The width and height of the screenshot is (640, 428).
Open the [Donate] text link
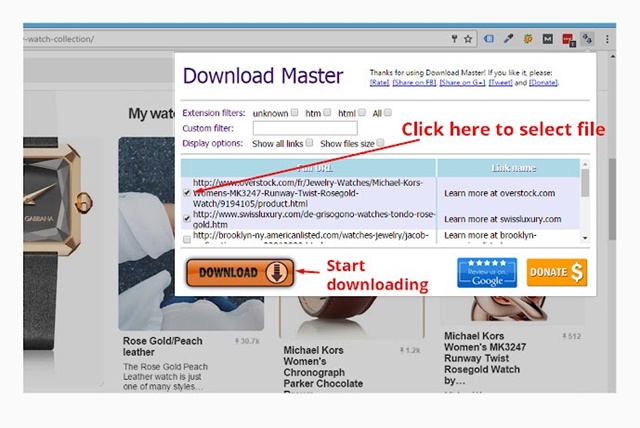(x=543, y=83)
